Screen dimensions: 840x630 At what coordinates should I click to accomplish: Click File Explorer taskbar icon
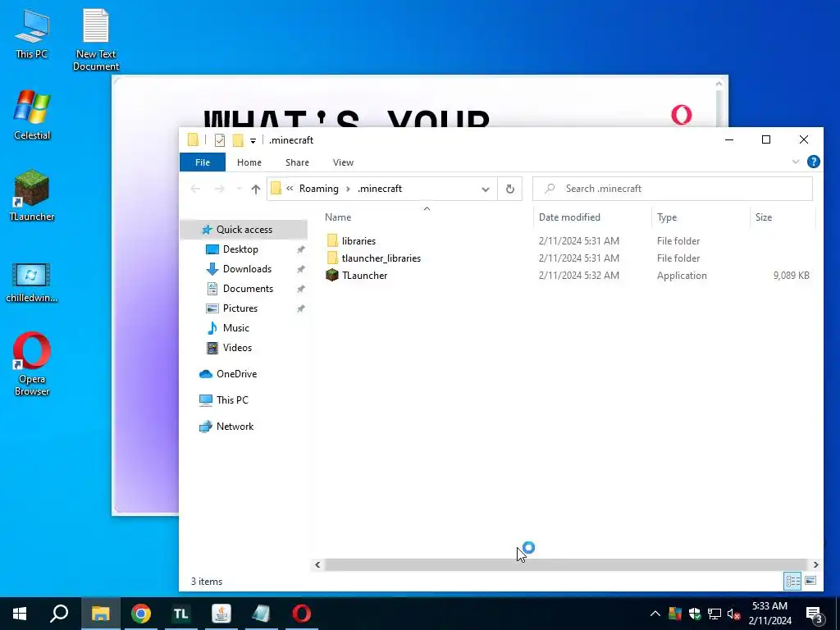point(100,614)
